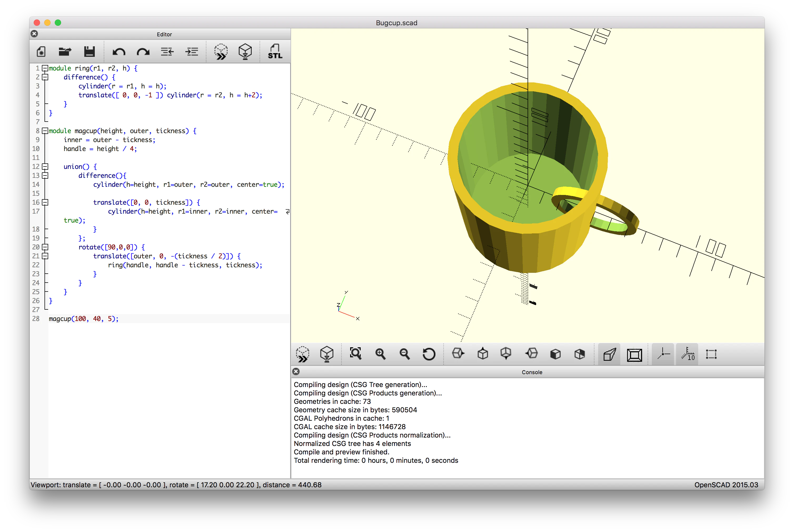Collapse module magcup fold on line 8
Screen dimensions: 794x532
click(45, 131)
